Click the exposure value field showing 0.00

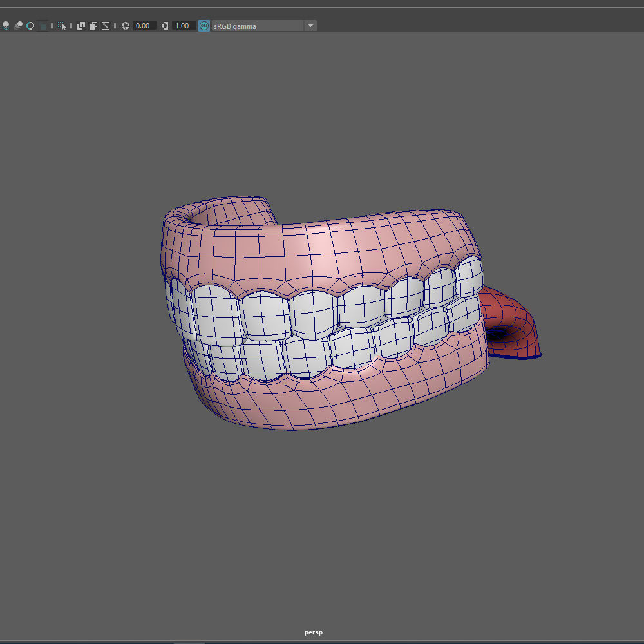point(144,26)
